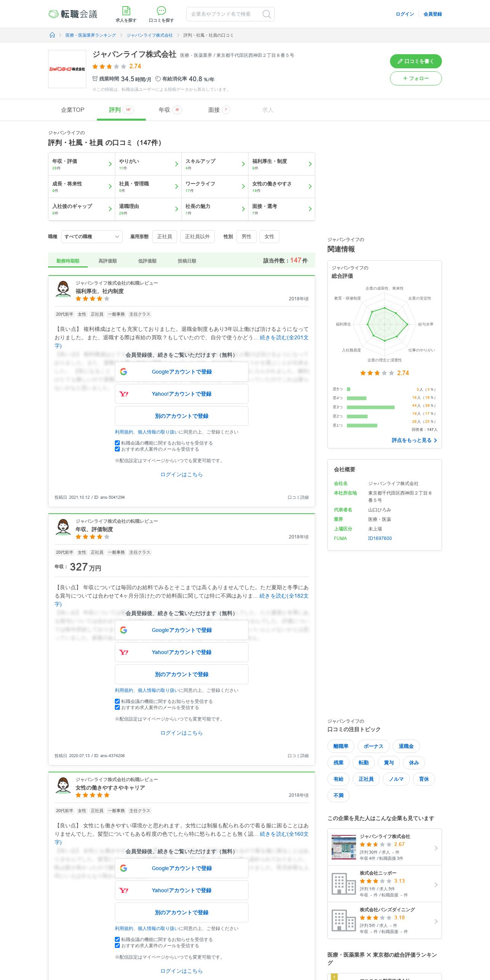Toggle おすすめ求人案件メール checkbox in 年収 review

tap(118, 708)
